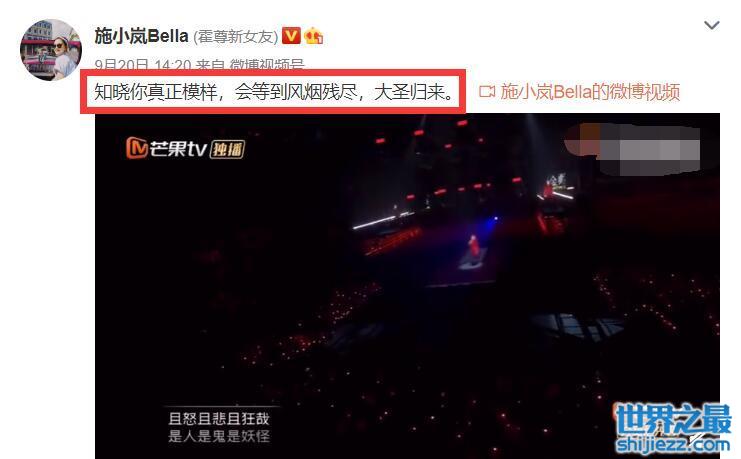Click the username 施小岚Bella
The height and width of the screenshot is (459, 741).
pos(141,36)
